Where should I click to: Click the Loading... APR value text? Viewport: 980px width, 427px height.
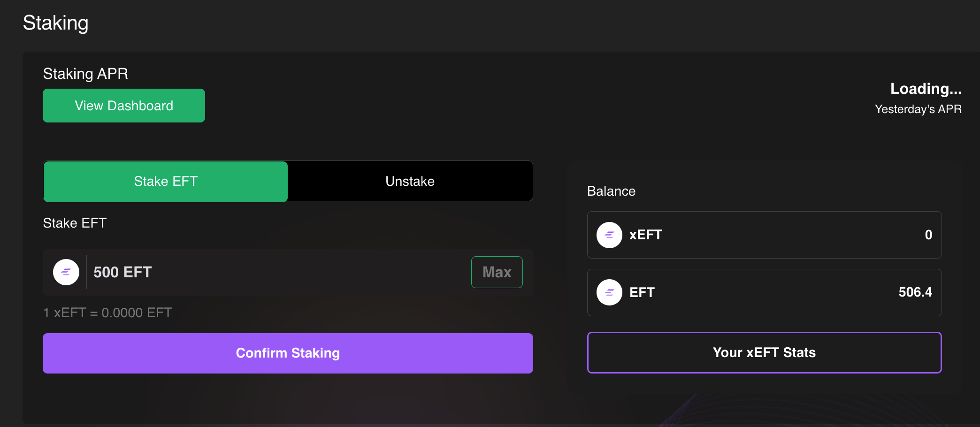pos(926,89)
